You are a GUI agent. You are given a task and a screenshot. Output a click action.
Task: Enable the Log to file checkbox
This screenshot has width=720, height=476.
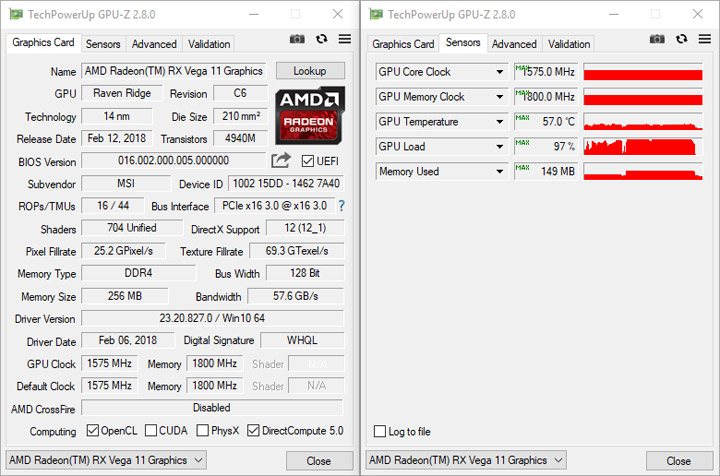(x=380, y=431)
